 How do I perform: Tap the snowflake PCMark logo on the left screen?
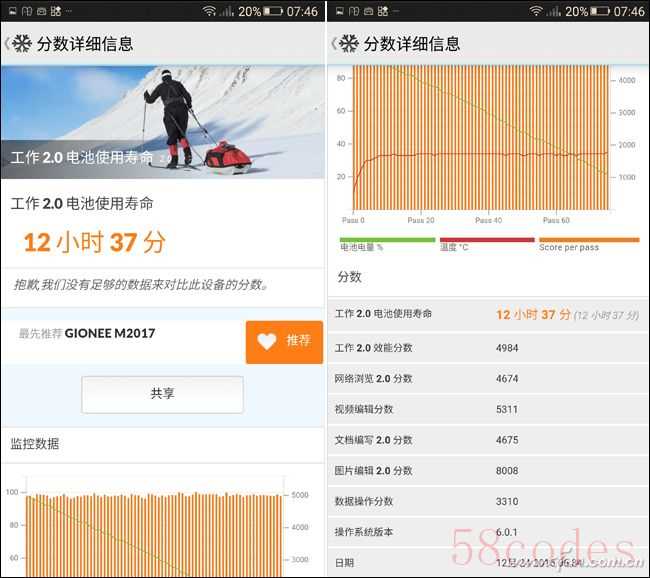[x=22, y=43]
